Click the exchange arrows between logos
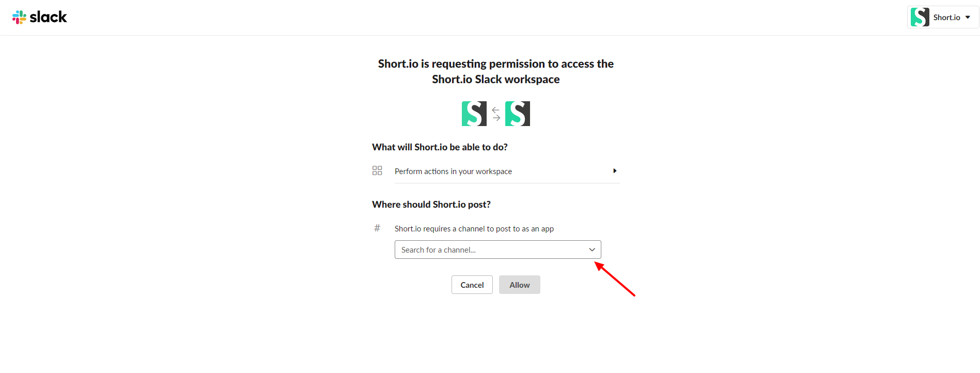980x373 pixels. (x=496, y=114)
